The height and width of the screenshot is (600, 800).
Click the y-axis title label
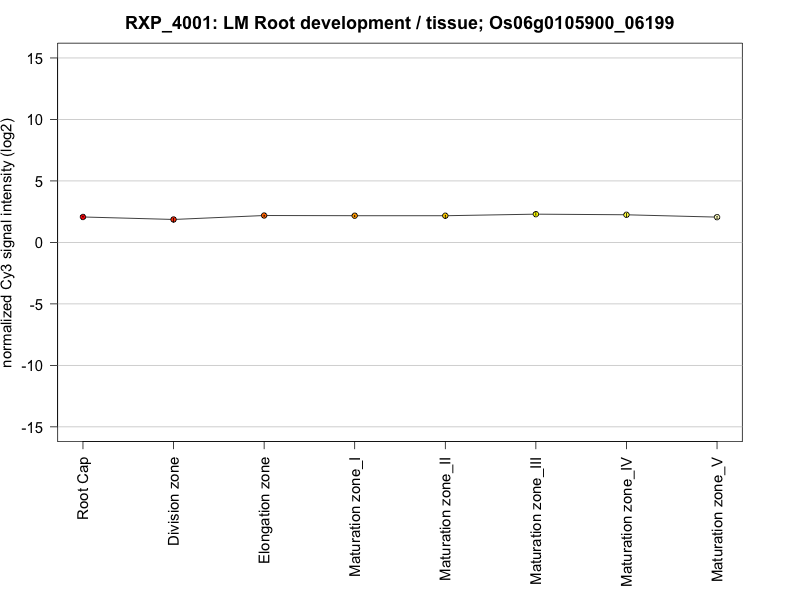9,241
